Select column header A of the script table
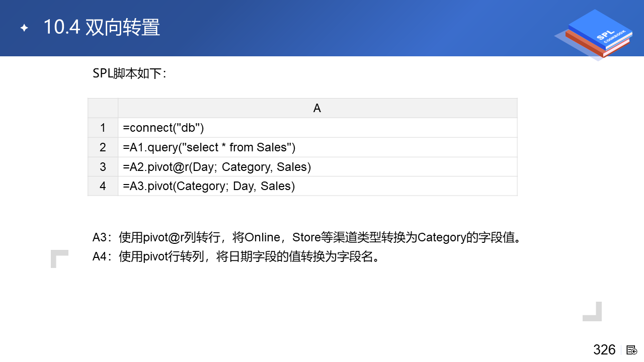This screenshot has width=644, height=362. pos(317,108)
